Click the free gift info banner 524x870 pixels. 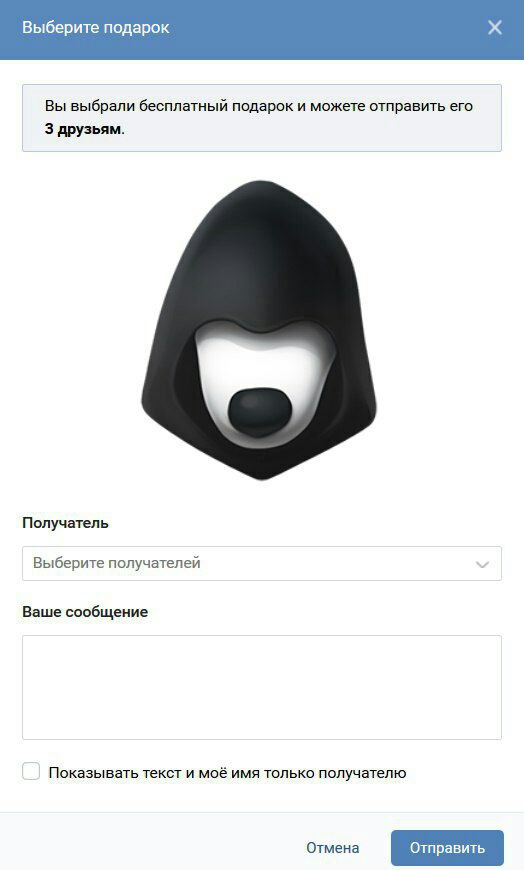(x=262, y=118)
